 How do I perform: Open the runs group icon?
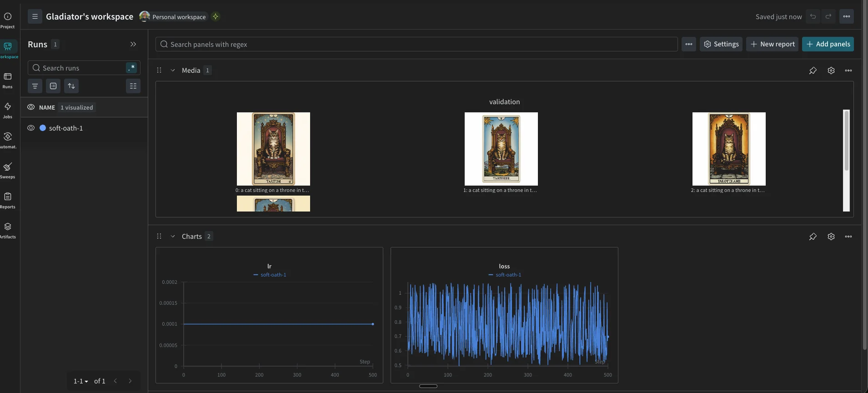pos(53,86)
